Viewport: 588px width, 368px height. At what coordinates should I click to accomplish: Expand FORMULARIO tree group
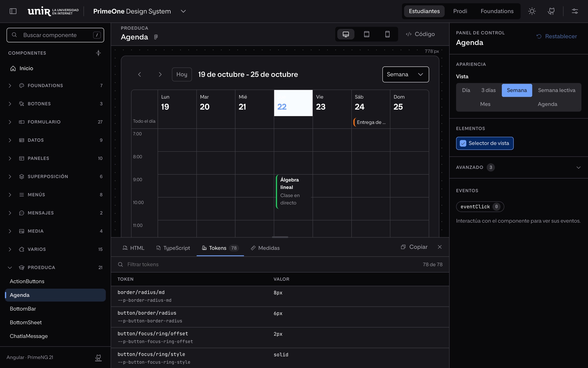(x=55, y=122)
